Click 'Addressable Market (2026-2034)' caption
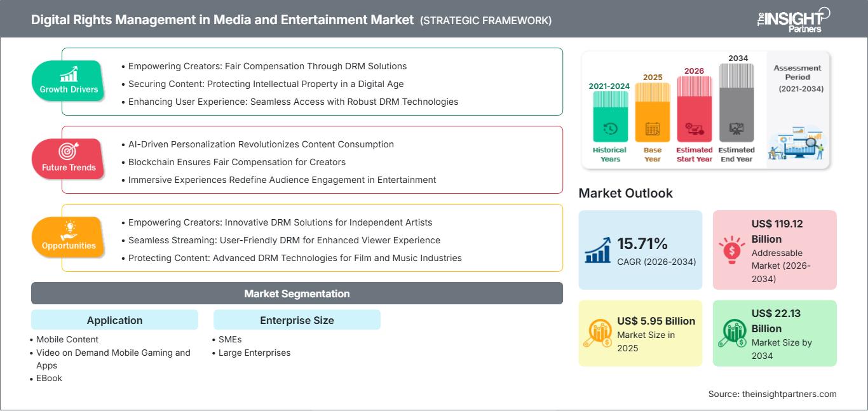Image resolution: width=868 pixels, height=411 pixels. pos(782,266)
